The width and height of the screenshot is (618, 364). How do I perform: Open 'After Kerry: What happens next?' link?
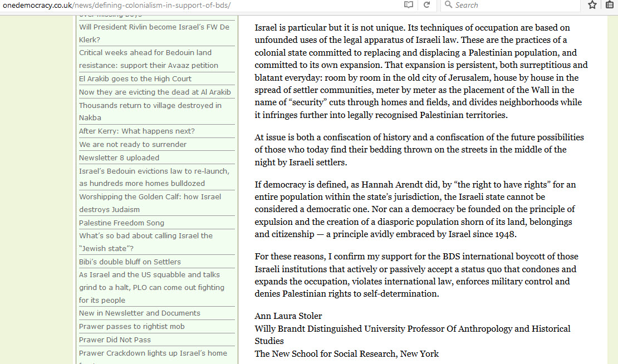click(x=137, y=131)
